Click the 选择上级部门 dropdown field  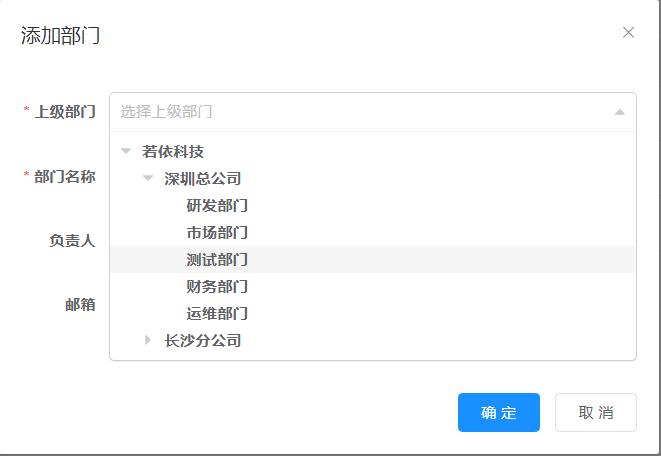point(373,112)
